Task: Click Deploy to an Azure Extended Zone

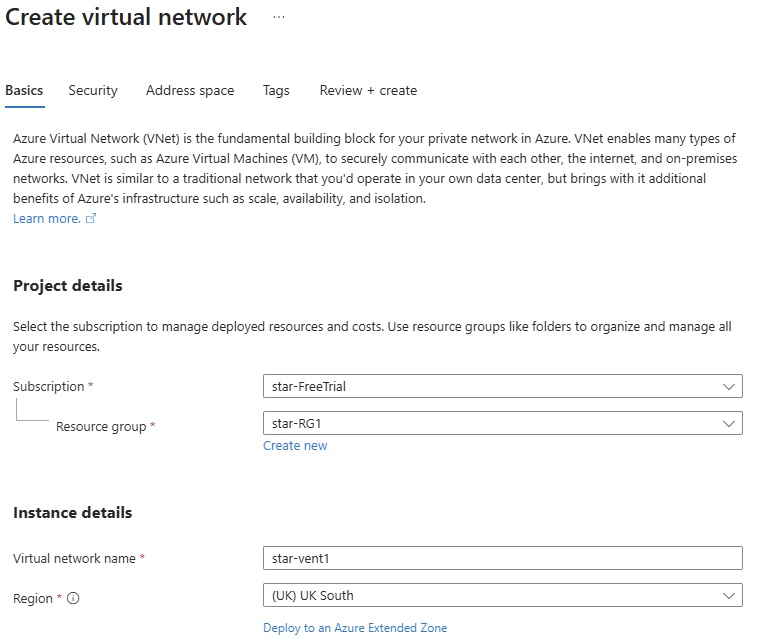Action: pos(355,628)
